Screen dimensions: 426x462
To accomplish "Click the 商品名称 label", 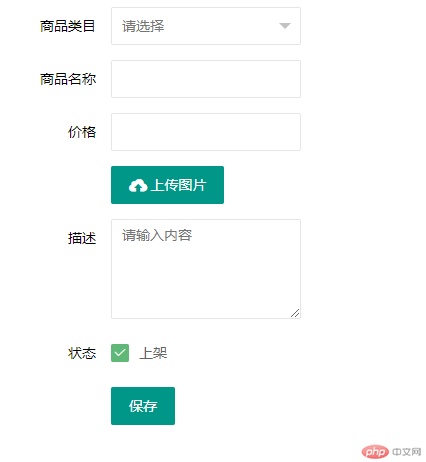I will pyautogui.click(x=68, y=79).
